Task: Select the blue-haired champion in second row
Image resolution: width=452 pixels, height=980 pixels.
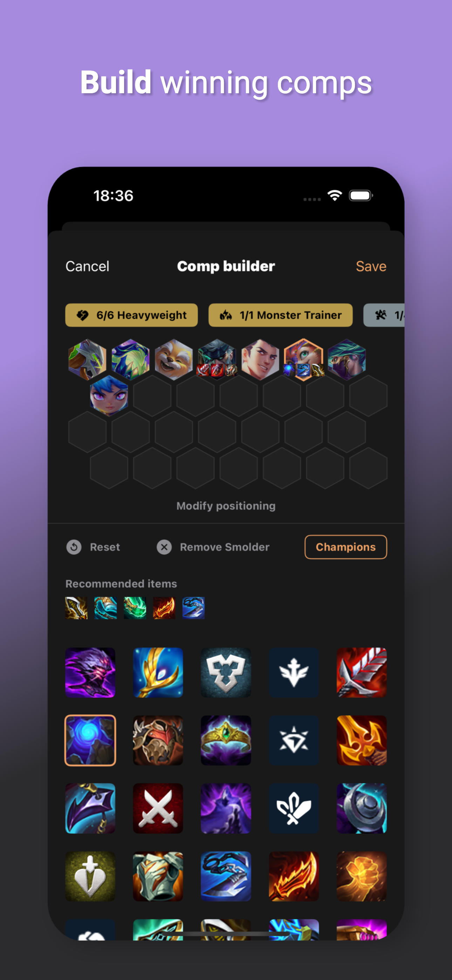Action: 109,395
